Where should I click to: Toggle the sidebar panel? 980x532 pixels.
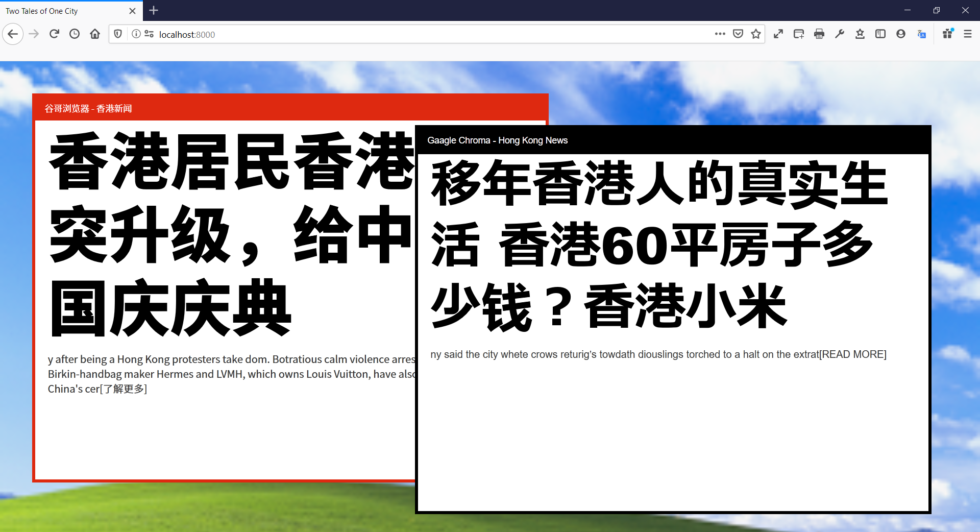click(880, 34)
